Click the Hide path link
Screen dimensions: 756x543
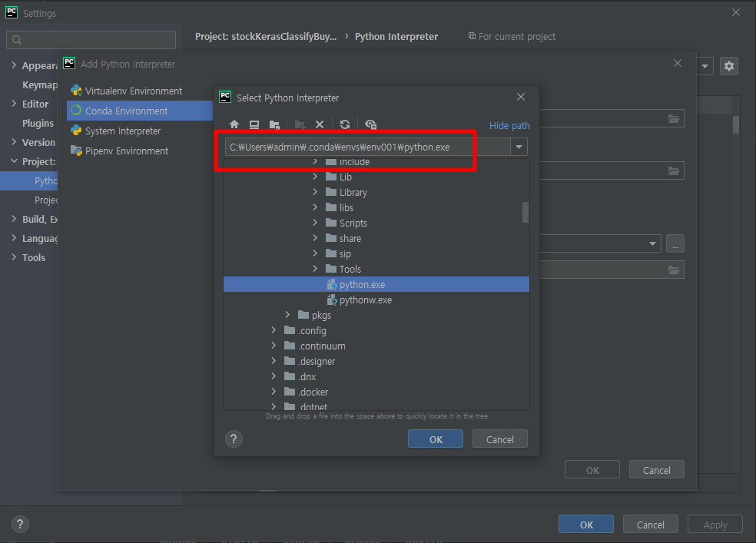pos(509,126)
